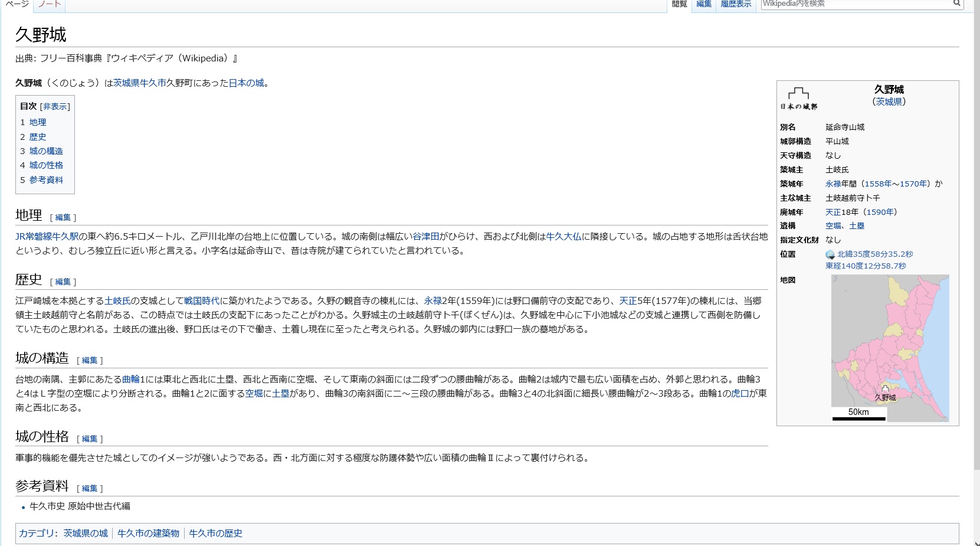Open the 牛久大仏 link
This screenshot has height=546, width=980.
coord(564,237)
